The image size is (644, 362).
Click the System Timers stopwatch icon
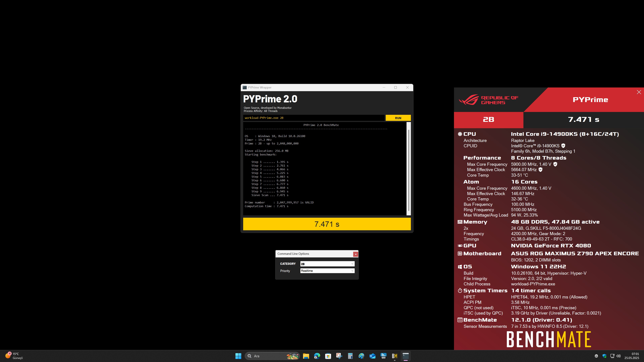(x=460, y=291)
